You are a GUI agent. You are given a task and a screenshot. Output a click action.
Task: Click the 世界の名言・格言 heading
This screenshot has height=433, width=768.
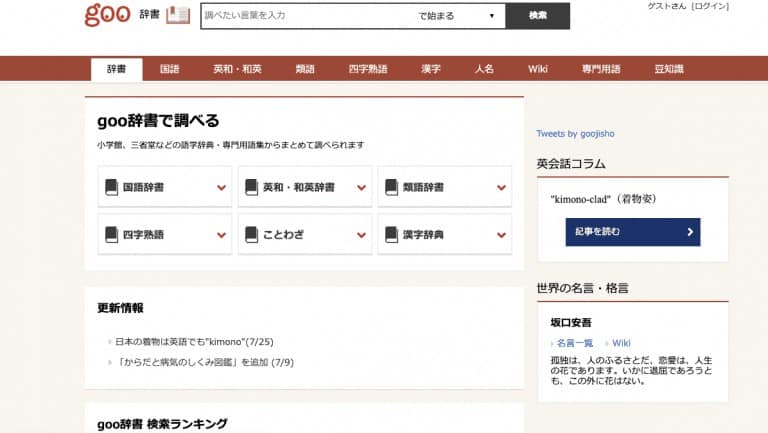582,288
